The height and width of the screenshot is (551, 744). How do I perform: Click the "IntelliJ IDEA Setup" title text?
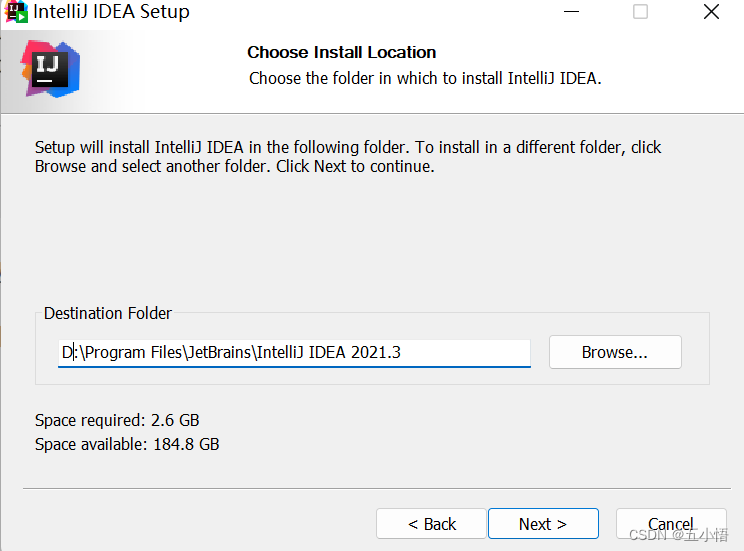[x=111, y=13]
